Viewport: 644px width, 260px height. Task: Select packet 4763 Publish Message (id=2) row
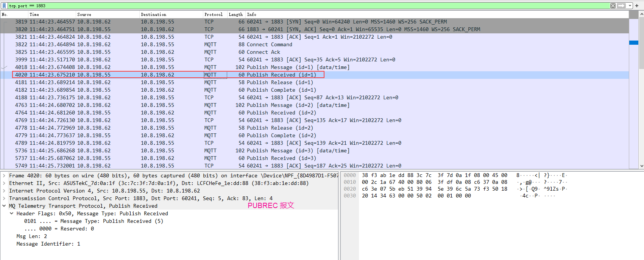tap(314, 105)
